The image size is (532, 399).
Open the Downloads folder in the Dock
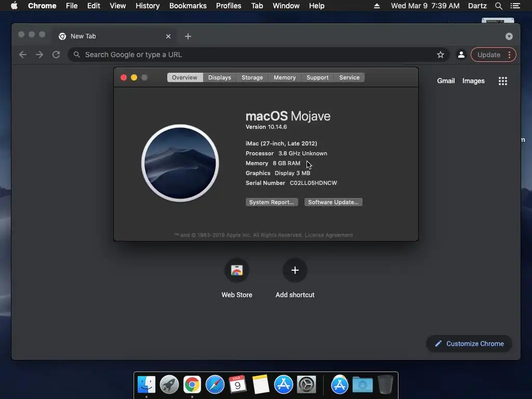pos(362,385)
